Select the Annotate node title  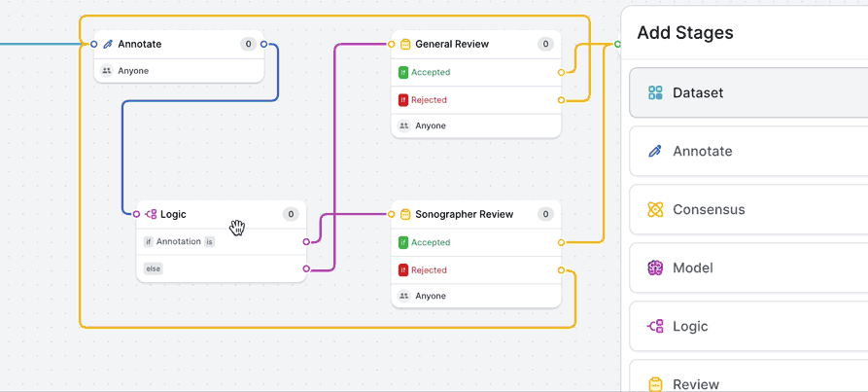click(140, 44)
